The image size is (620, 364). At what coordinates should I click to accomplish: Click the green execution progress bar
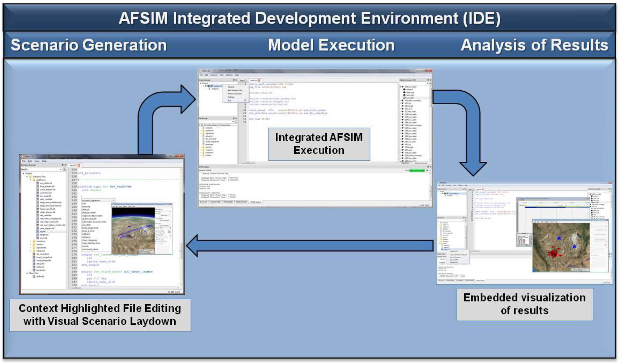click(417, 170)
